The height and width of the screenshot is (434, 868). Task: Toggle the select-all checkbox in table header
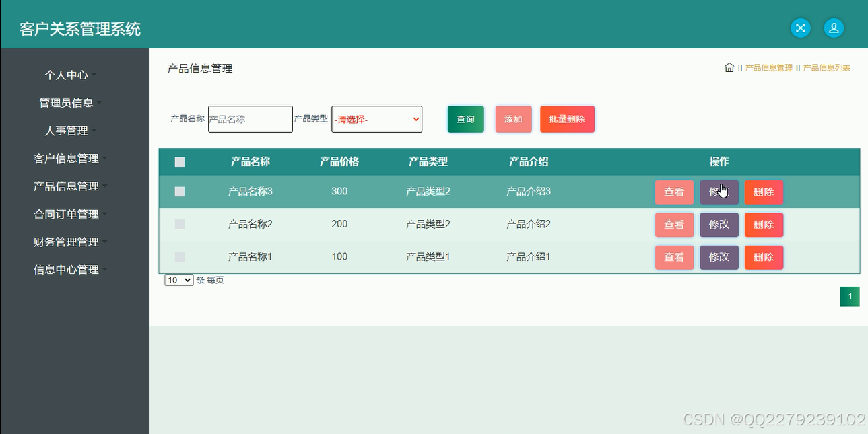point(180,161)
